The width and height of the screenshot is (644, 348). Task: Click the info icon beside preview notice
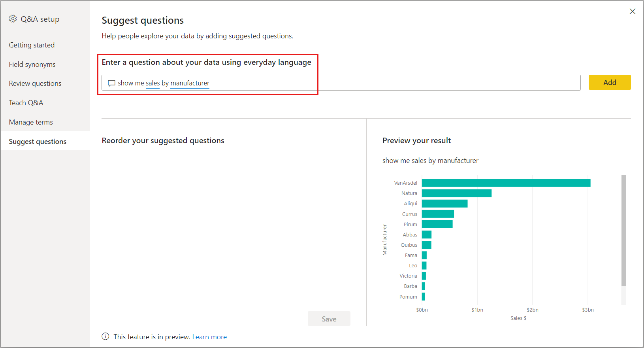coord(105,337)
